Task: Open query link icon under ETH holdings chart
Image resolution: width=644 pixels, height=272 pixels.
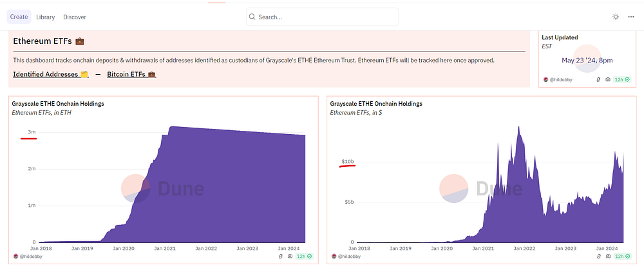Action: pyautogui.click(x=281, y=257)
